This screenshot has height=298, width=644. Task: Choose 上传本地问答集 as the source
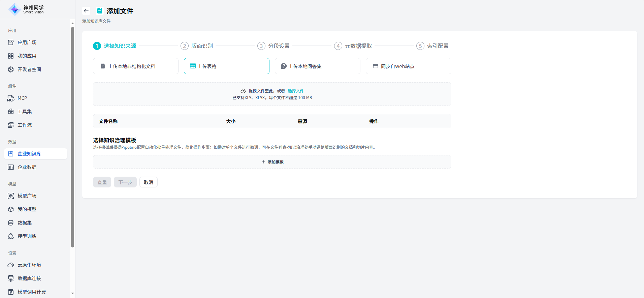point(317,66)
